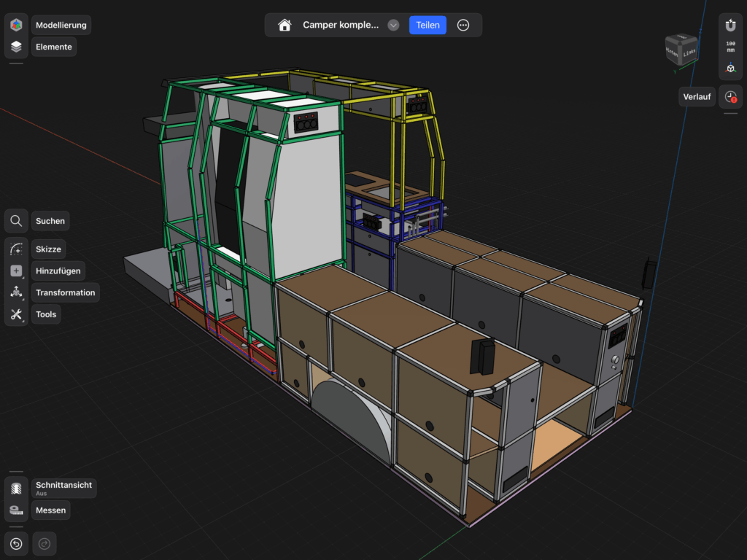Screen dimensions: 747x560
Task: Change the 100 mm grid size
Action: [x=730, y=47]
